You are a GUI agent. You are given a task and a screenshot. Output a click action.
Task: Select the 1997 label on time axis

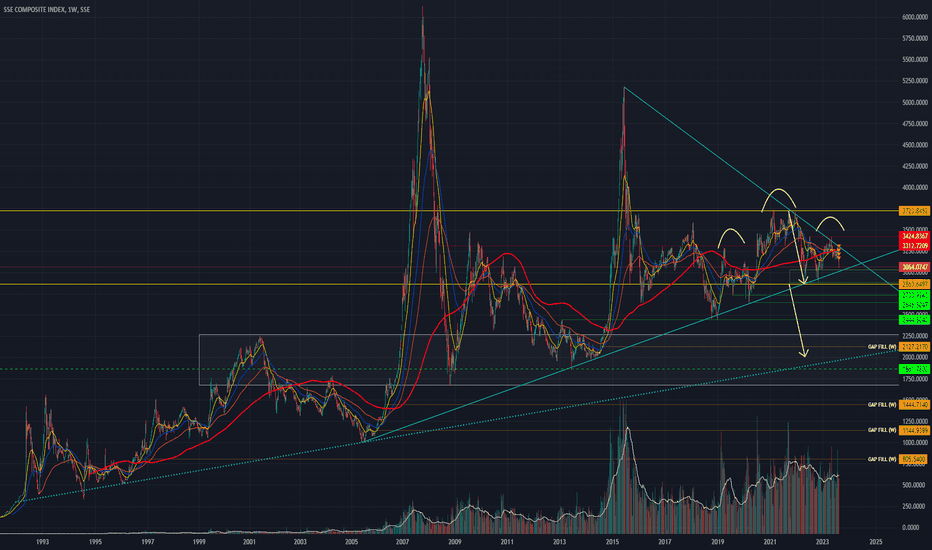pos(148,542)
